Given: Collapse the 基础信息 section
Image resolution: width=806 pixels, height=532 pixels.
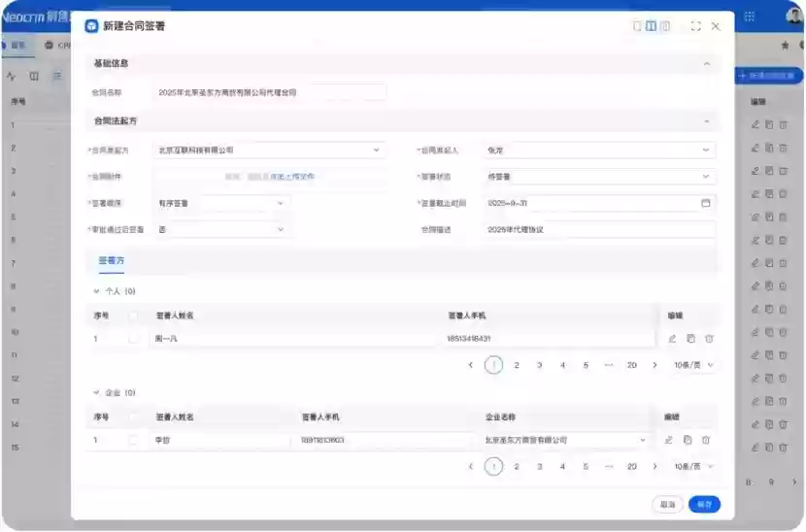Looking at the screenshot, I should (x=706, y=64).
